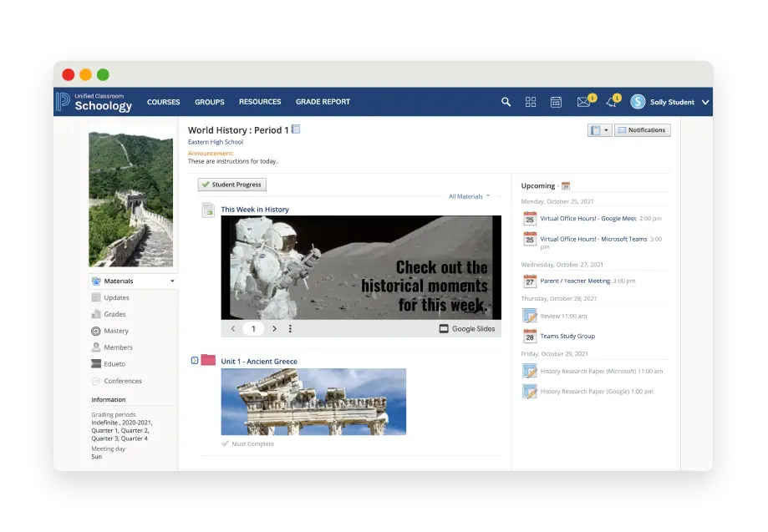Open the GRADE REPORT menu item
This screenshot has width=768, height=532.
pyautogui.click(x=323, y=101)
